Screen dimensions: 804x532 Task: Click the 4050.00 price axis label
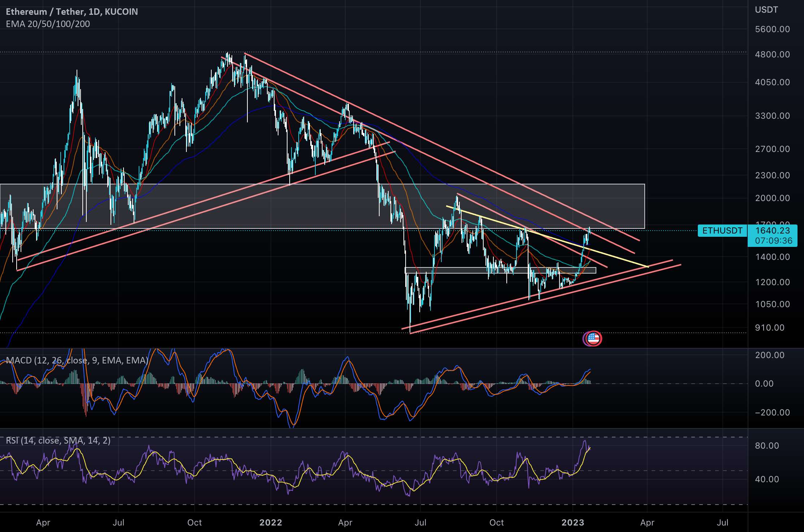point(772,82)
